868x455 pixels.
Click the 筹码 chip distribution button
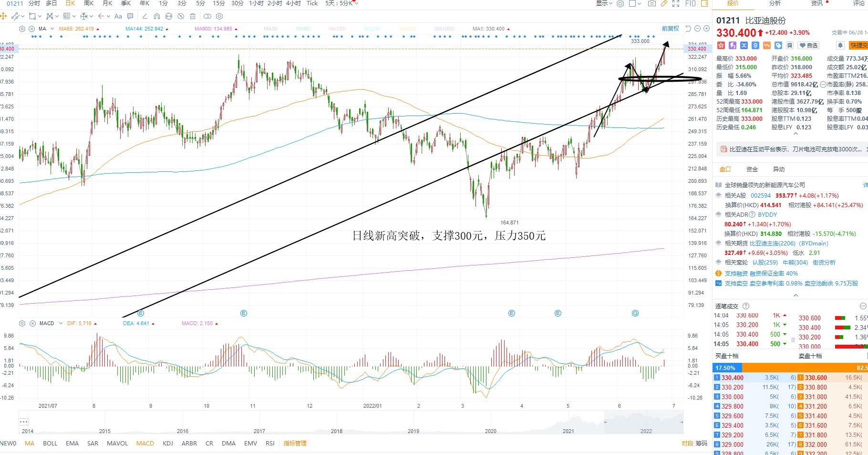[701, 444]
